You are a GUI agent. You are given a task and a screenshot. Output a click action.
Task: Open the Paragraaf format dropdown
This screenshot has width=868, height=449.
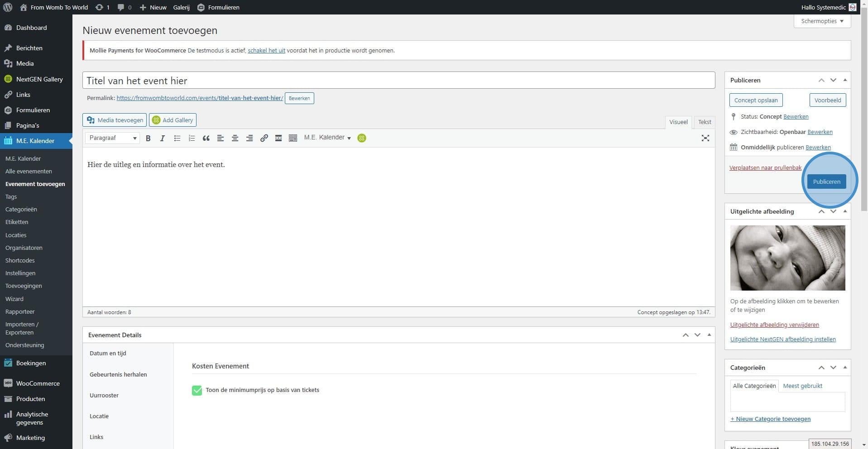112,138
